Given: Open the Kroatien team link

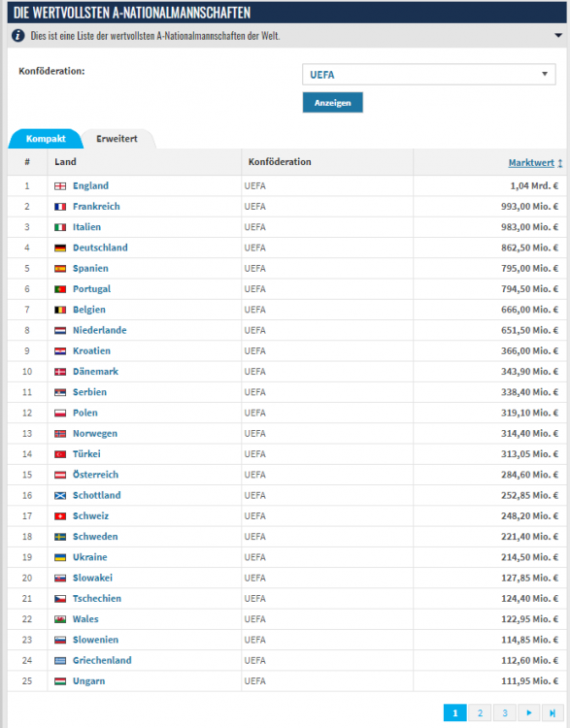Looking at the screenshot, I should click(x=91, y=350).
